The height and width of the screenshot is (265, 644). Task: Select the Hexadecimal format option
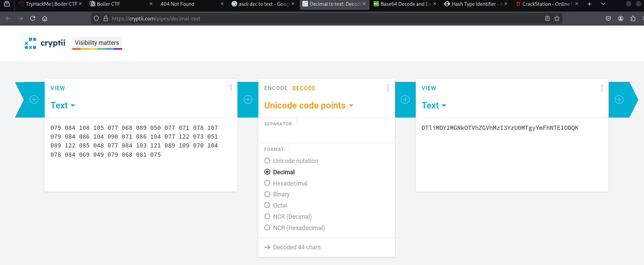click(267, 183)
